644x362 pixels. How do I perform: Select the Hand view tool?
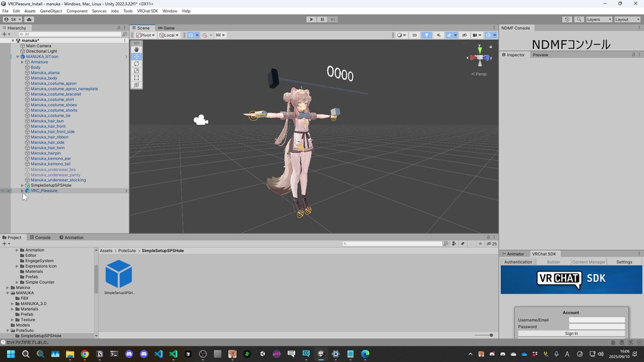pyautogui.click(x=136, y=49)
